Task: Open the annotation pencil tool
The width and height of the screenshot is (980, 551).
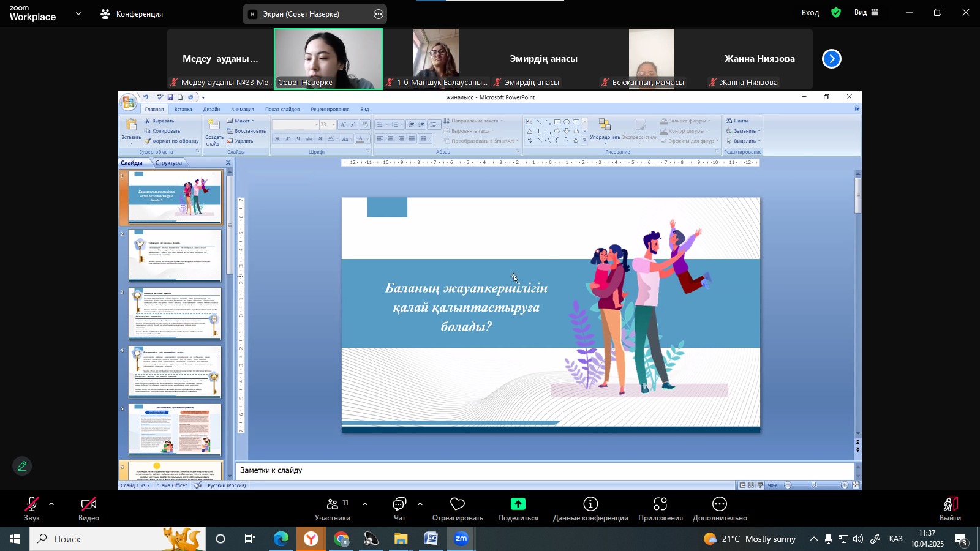Action: [22, 467]
